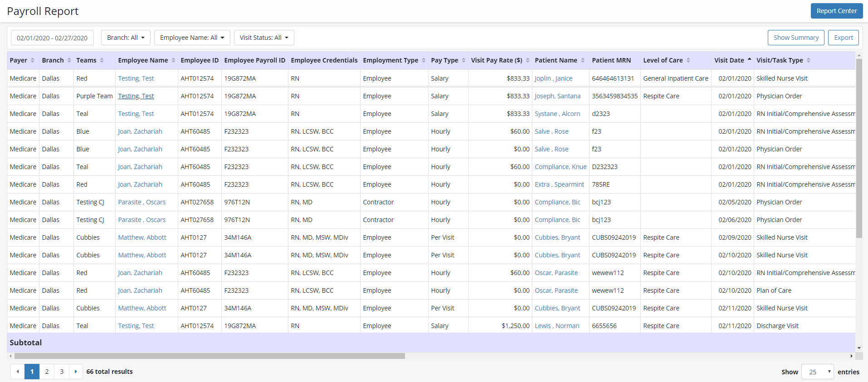The width and height of the screenshot is (868, 382).
Task: Click the Report Center button
Action: pos(836,11)
